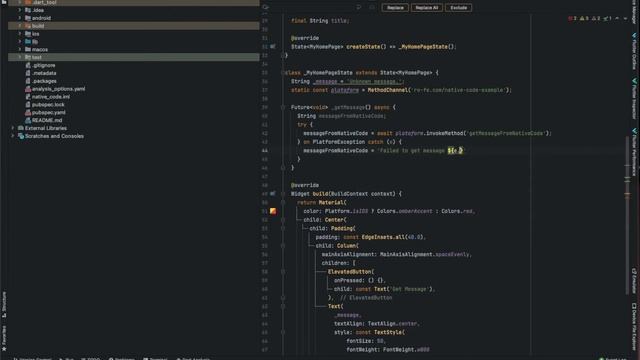Select the .packages file
The image size is (640, 360).
44,81
